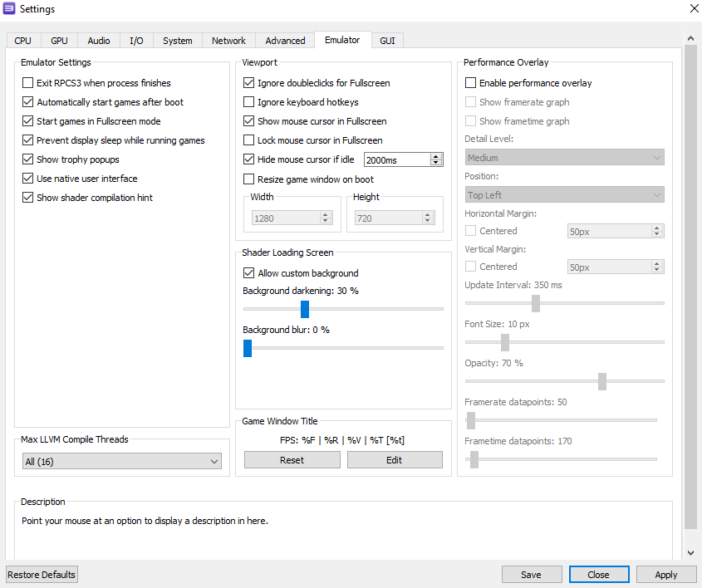Screen dimensions: 702x588
Task: Select the Emulator tab
Action: (342, 40)
